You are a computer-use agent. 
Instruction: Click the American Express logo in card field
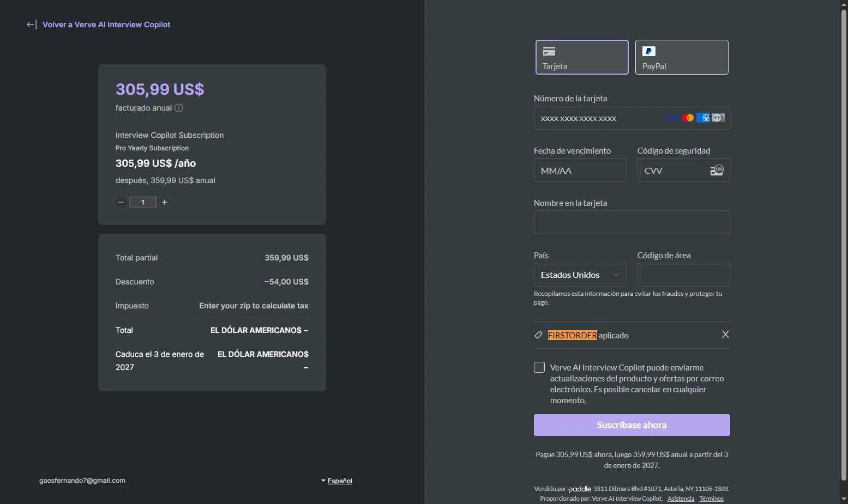coord(703,118)
